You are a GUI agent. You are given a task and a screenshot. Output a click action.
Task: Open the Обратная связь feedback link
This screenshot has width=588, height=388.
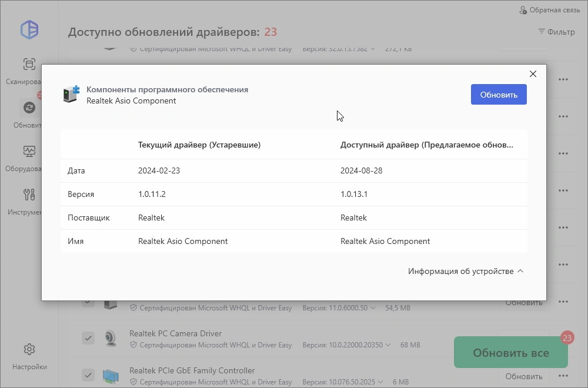pos(549,10)
